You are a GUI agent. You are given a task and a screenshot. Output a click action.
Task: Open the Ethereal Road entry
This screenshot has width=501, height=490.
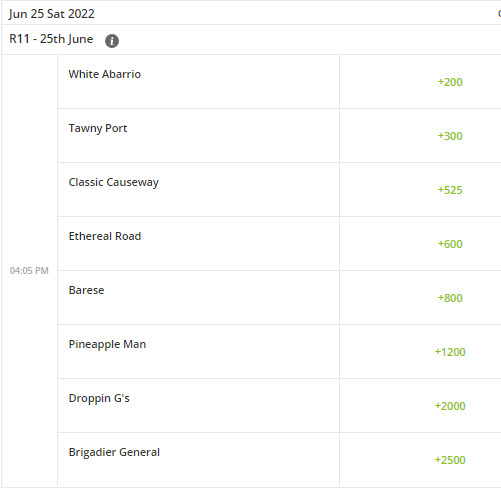[x=105, y=236]
